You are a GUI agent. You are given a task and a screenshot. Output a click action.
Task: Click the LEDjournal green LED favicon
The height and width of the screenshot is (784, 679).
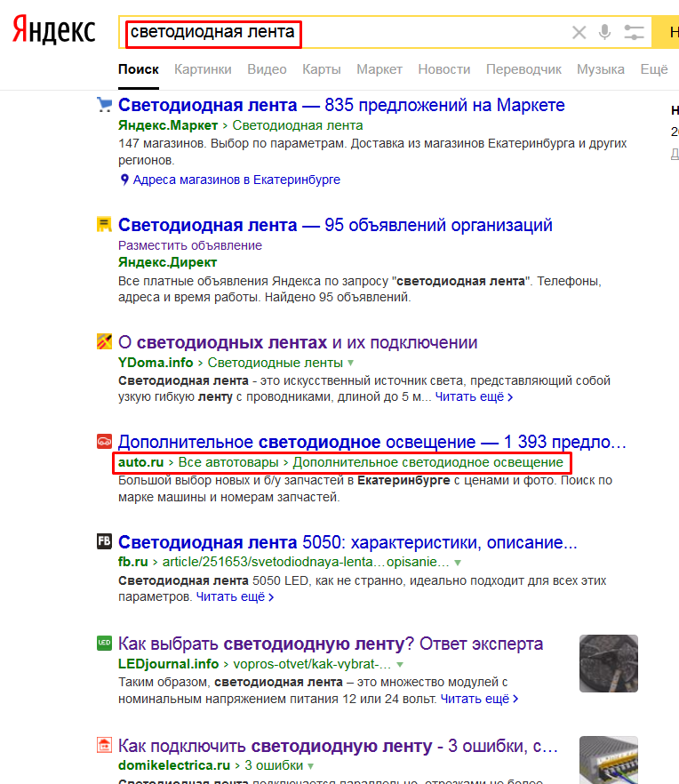point(104,643)
